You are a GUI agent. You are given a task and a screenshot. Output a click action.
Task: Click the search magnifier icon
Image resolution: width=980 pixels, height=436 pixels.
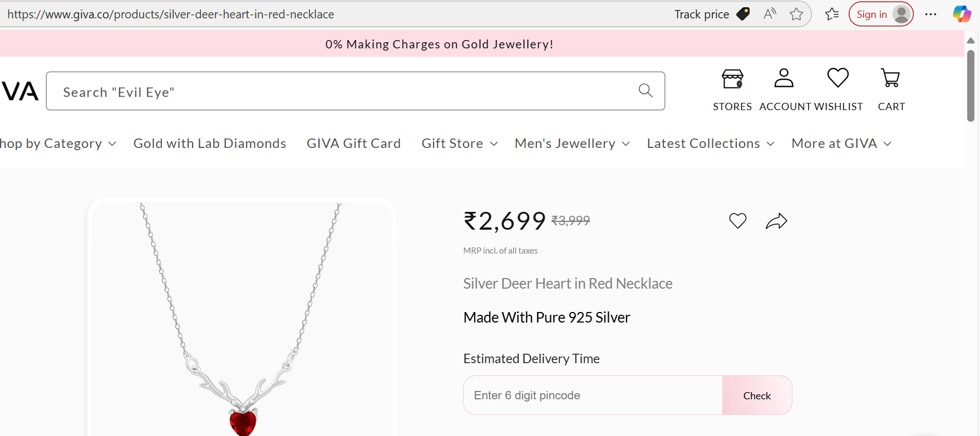(x=646, y=90)
